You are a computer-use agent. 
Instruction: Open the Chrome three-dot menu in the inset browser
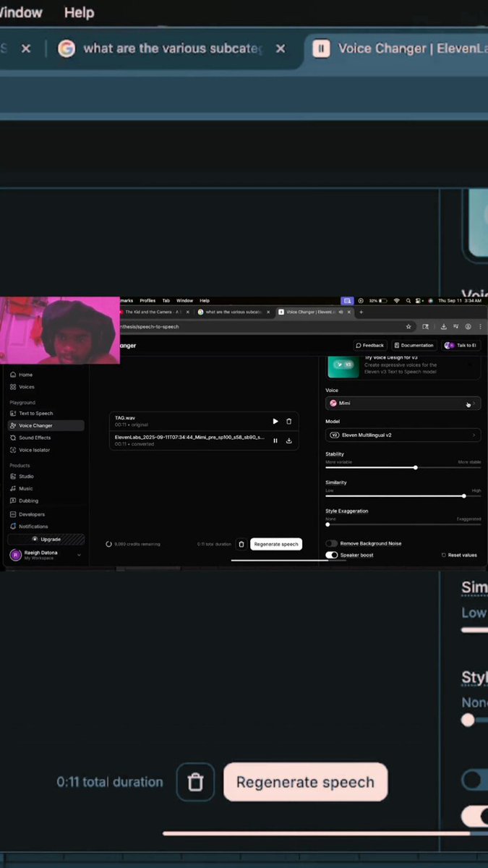click(480, 326)
